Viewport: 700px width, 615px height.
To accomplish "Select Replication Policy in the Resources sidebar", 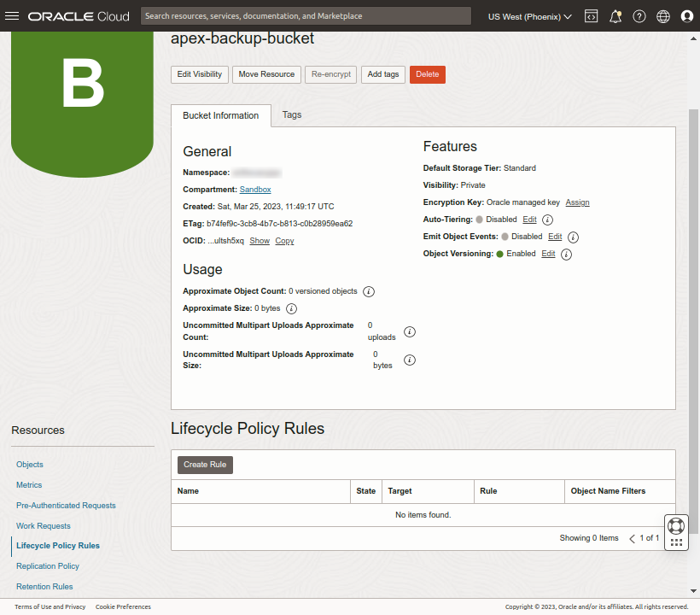I will click(x=47, y=565).
